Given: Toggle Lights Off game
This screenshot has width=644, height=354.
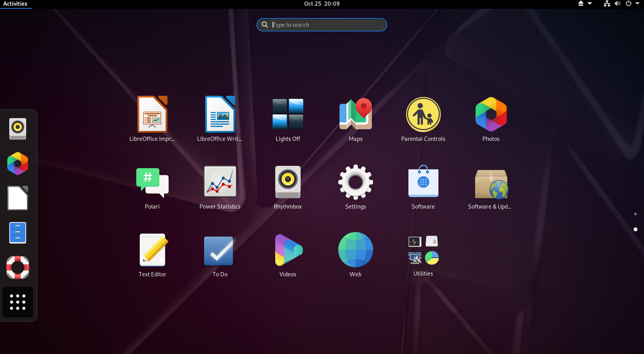Looking at the screenshot, I should (288, 114).
